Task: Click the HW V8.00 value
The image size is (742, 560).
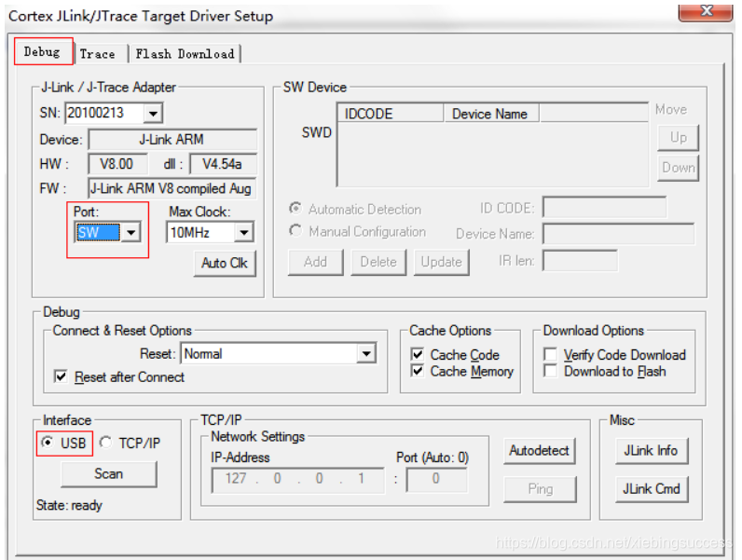Action: coord(117,164)
